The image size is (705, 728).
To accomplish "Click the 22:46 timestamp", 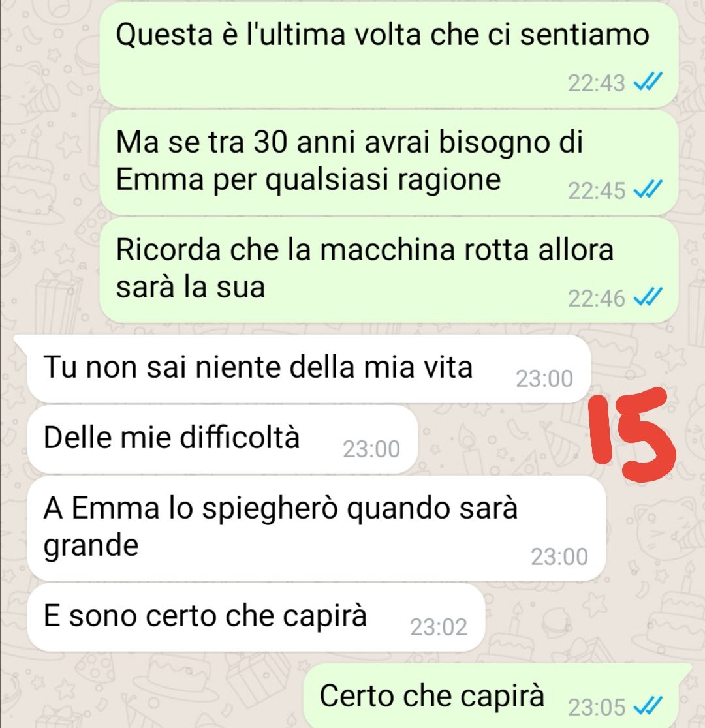I will coord(597,298).
